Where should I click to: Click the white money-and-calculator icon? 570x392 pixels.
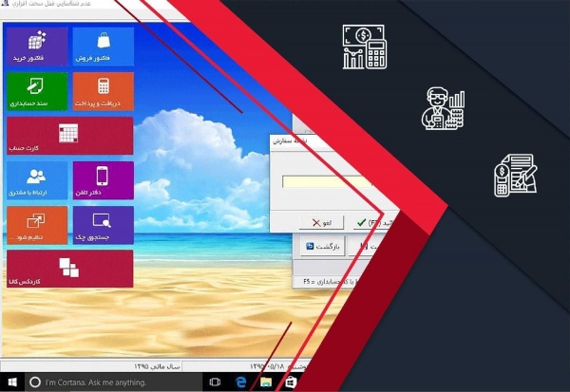[365, 47]
